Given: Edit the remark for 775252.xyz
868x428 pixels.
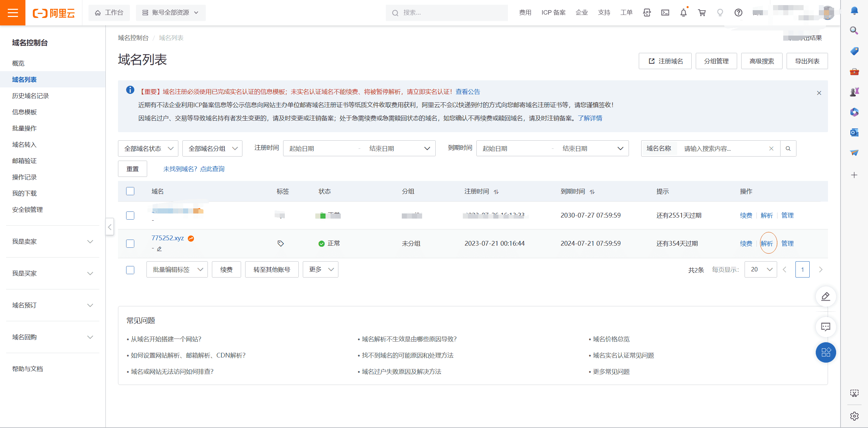Looking at the screenshot, I should pos(159,249).
